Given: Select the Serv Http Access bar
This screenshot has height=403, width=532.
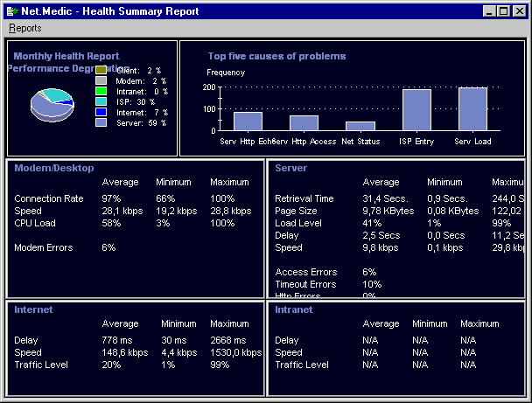Looking at the screenshot, I should tap(304, 122).
